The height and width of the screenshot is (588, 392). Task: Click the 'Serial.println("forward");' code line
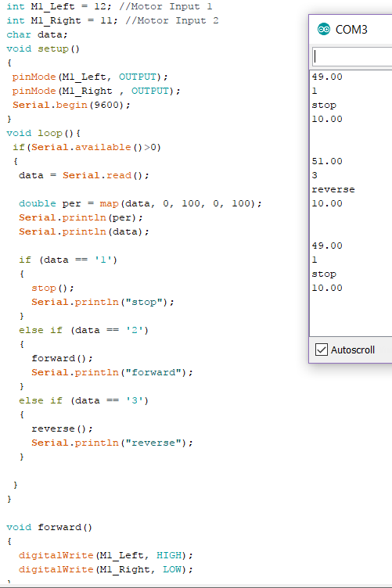coord(112,372)
